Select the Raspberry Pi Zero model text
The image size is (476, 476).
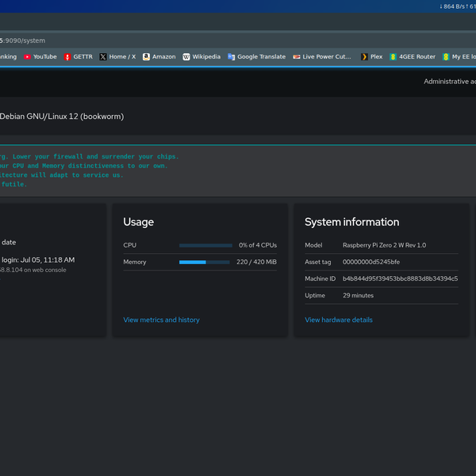(x=384, y=245)
